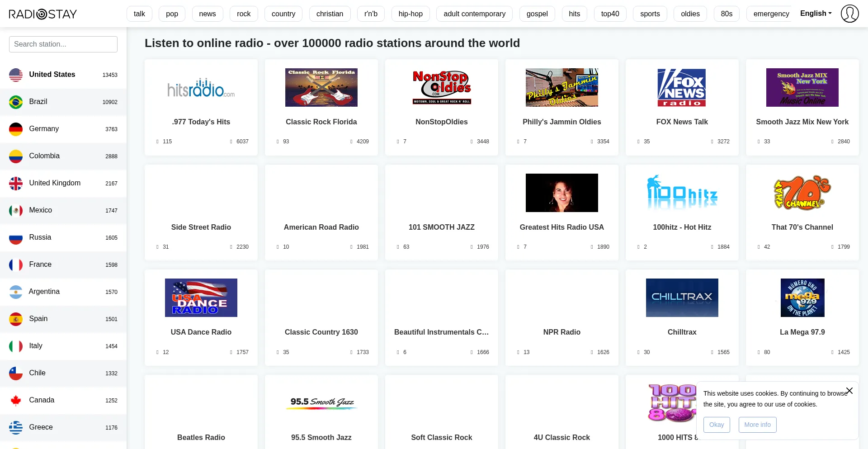Select the rock genre tag
Viewport: 868px width, 449px height.
tap(244, 14)
